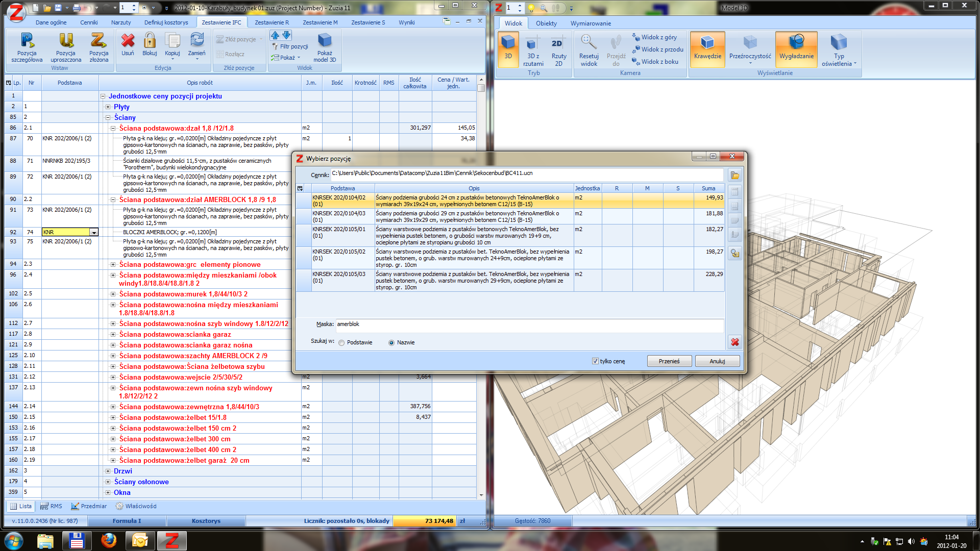Select Podstawie search radio button
980x551 pixels.
point(341,343)
